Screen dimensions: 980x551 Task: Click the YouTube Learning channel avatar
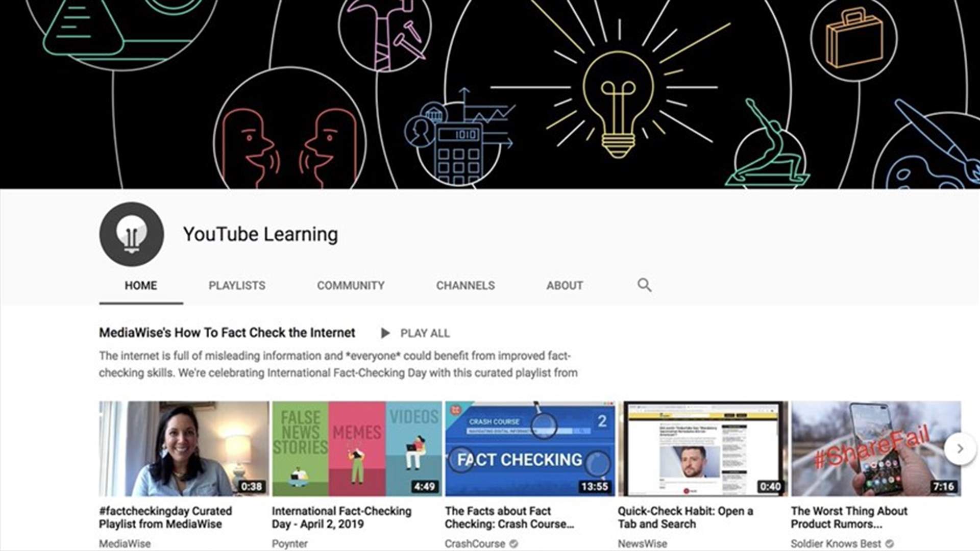[132, 234]
